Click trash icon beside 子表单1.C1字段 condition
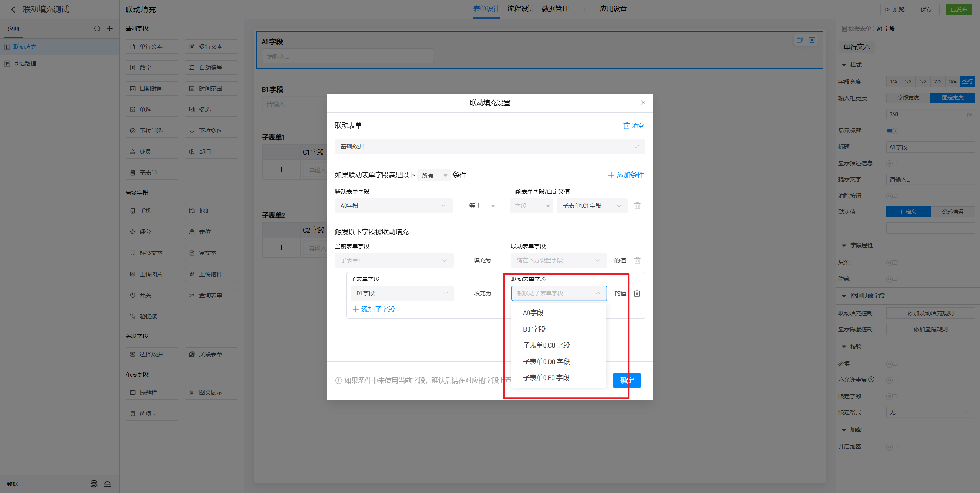Screen dimensions: 980x493 click(x=637, y=206)
